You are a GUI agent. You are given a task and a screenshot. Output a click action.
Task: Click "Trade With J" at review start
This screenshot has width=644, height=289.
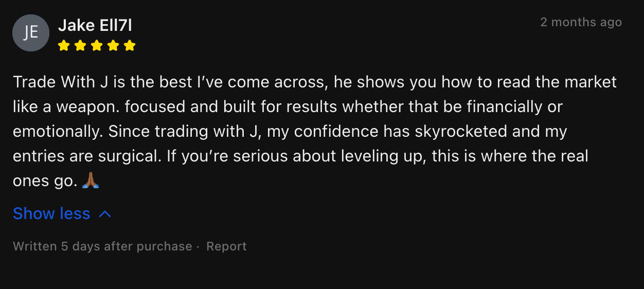(60, 82)
